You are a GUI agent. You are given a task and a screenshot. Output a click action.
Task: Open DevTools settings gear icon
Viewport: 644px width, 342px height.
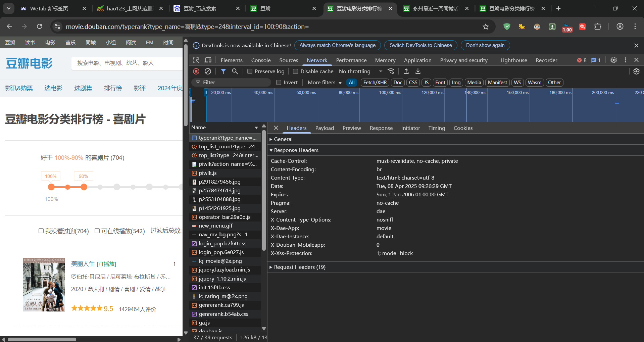[613, 60]
